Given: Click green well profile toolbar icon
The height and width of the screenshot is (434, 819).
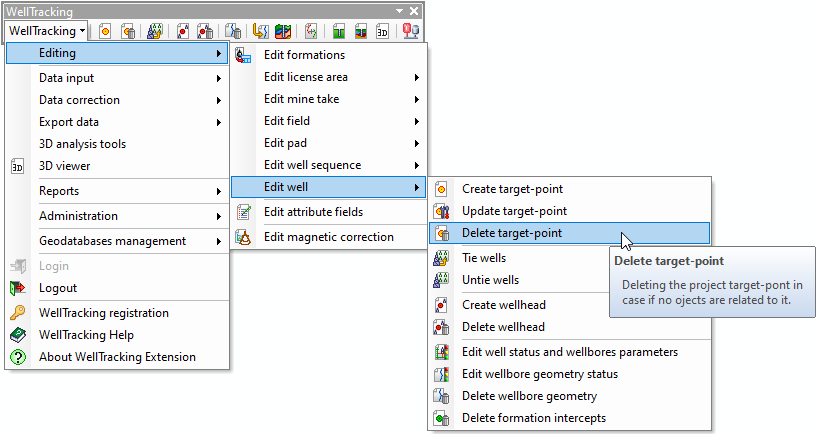Looking at the screenshot, I should point(338,31).
